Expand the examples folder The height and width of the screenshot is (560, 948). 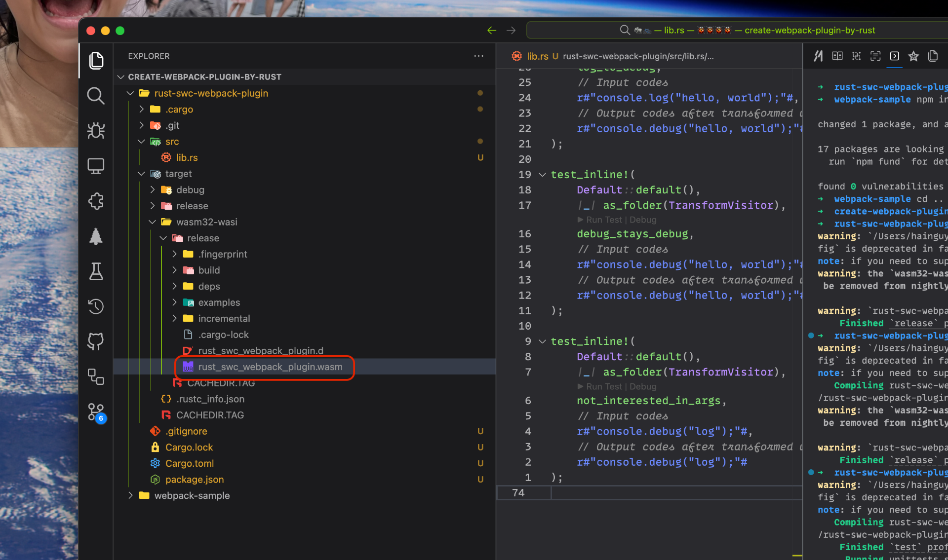174,302
